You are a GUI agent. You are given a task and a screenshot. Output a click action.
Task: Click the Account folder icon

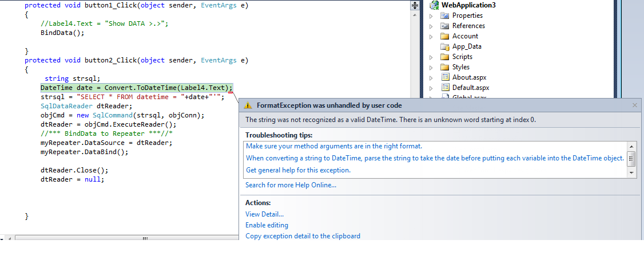pyautogui.click(x=445, y=36)
